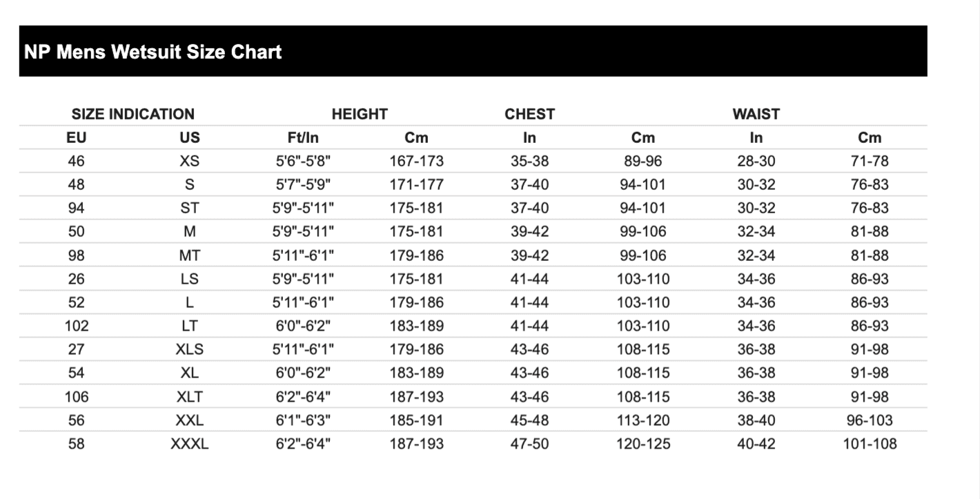Image resolution: width=980 pixels, height=499 pixels.
Task: Select the ST size label
Action: click(189, 208)
